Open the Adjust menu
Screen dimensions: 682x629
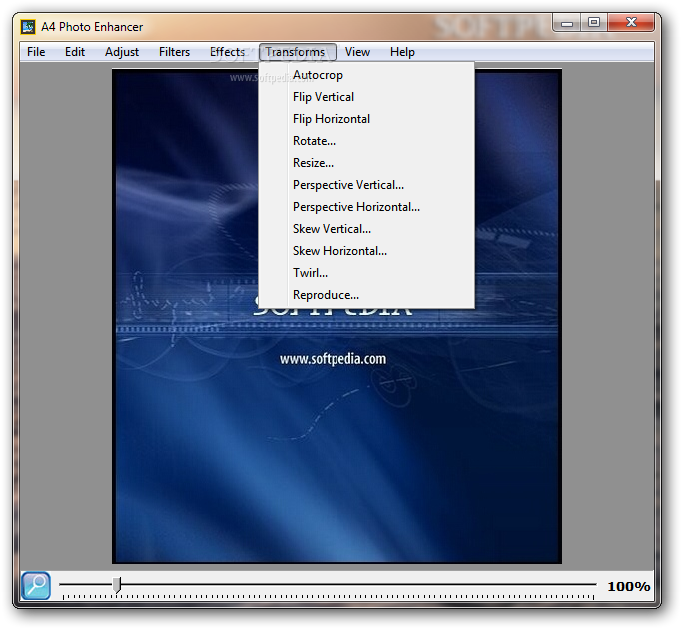[122, 52]
